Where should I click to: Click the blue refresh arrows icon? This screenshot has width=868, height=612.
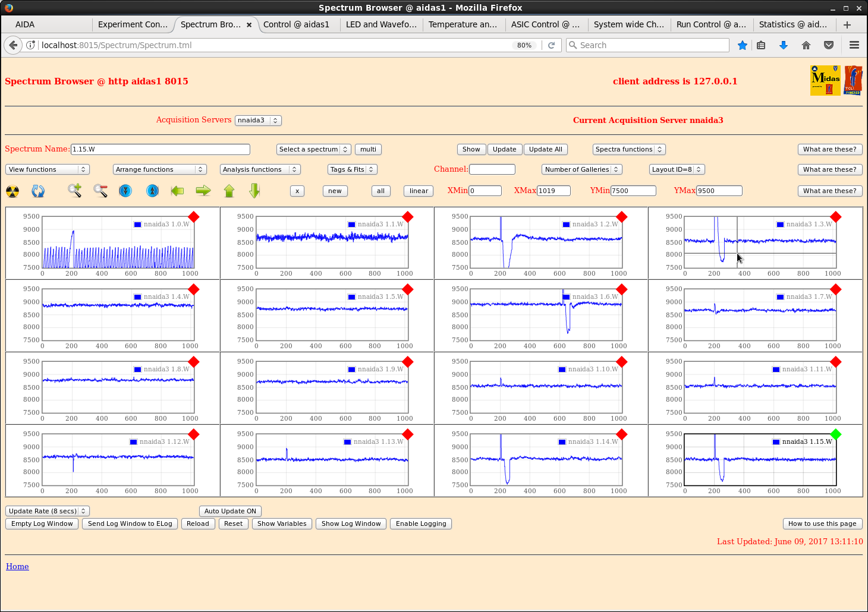pyautogui.click(x=38, y=191)
